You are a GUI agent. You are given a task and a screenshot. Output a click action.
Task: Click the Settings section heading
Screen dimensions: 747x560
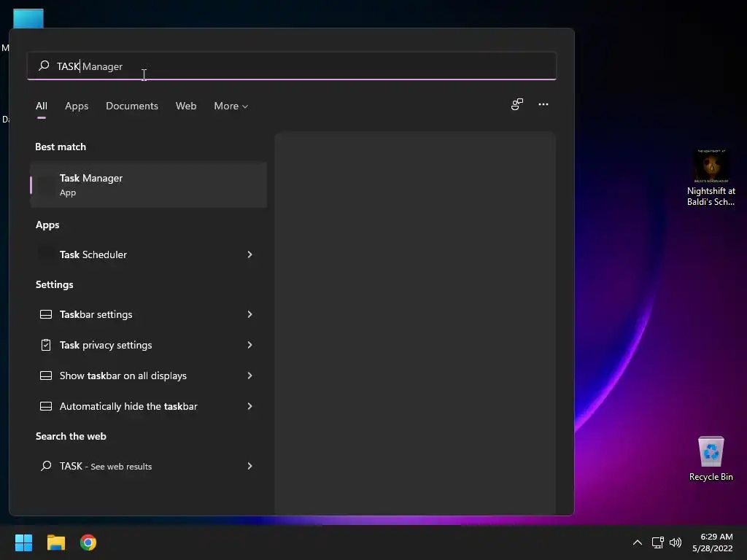click(54, 285)
